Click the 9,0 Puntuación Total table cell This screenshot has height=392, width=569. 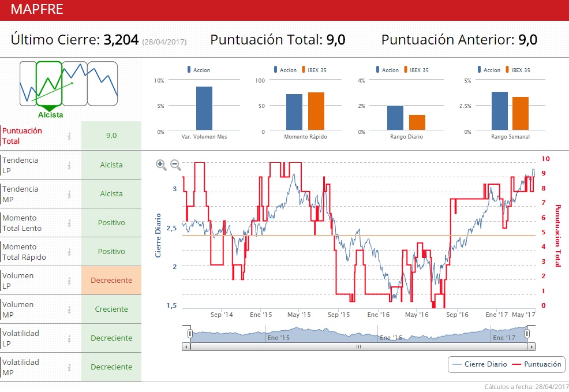tap(111, 136)
